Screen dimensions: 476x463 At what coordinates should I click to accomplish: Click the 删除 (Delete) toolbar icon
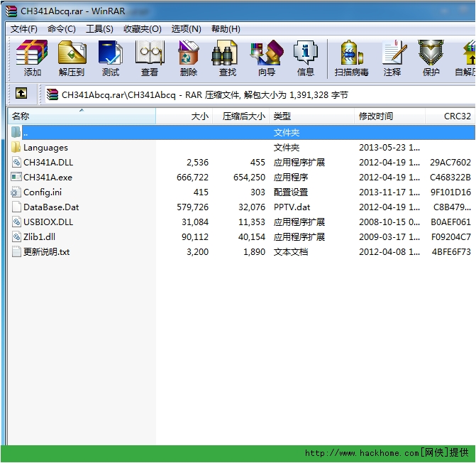point(189,53)
